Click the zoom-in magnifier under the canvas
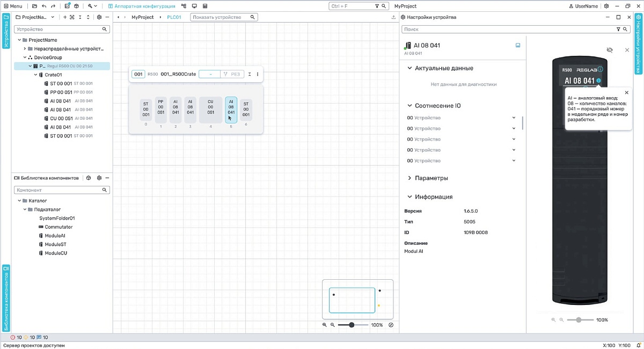Viewport: 644px width, 349px height. tap(325, 325)
